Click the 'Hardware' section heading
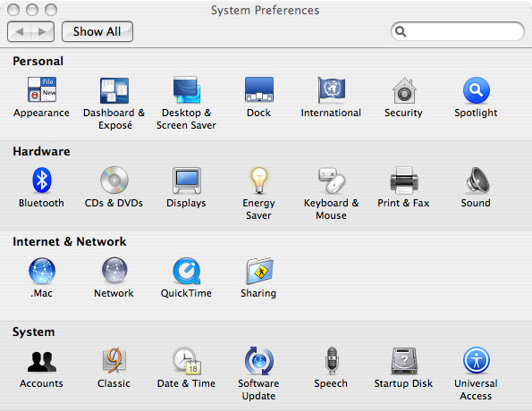This screenshot has width=532, height=411. click(x=41, y=151)
